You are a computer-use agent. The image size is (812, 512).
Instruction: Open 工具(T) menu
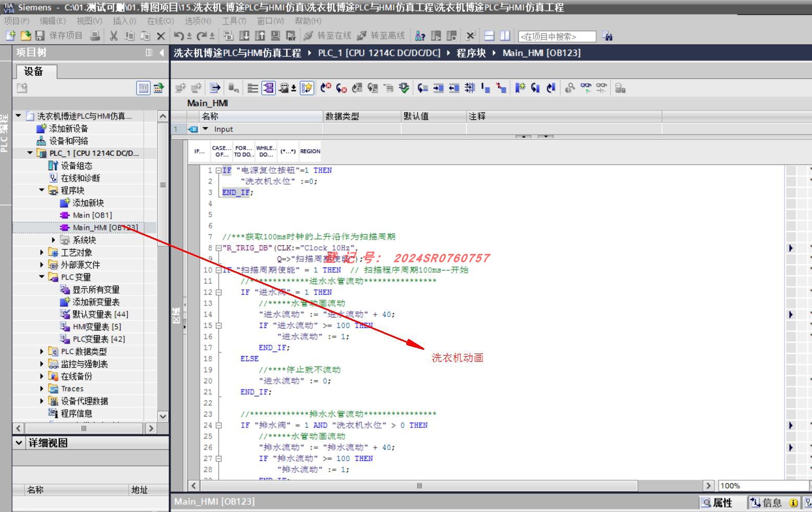pos(234,21)
